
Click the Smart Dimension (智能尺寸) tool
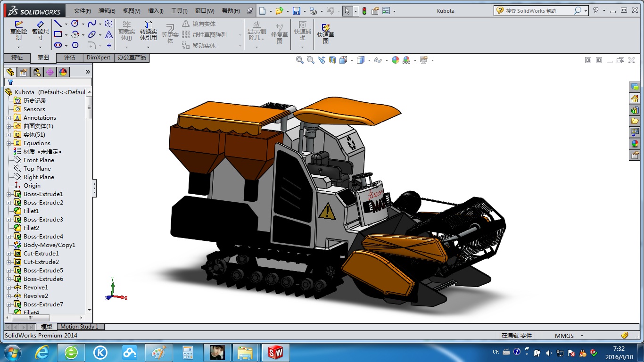tap(40, 31)
